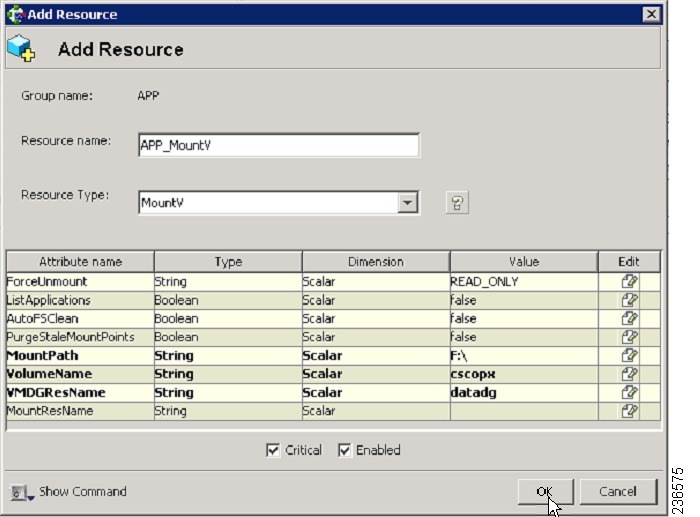Confirm with the OK button

(x=546, y=492)
